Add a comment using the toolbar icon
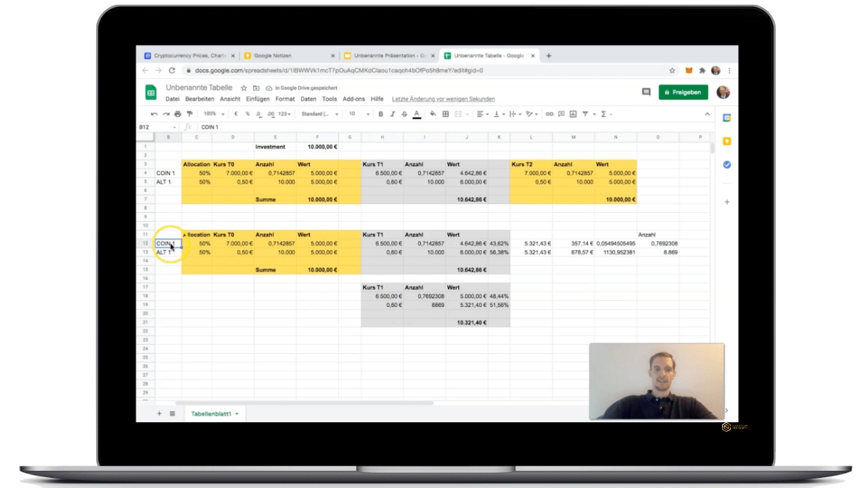The image size is (868, 488). tap(561, 114)
